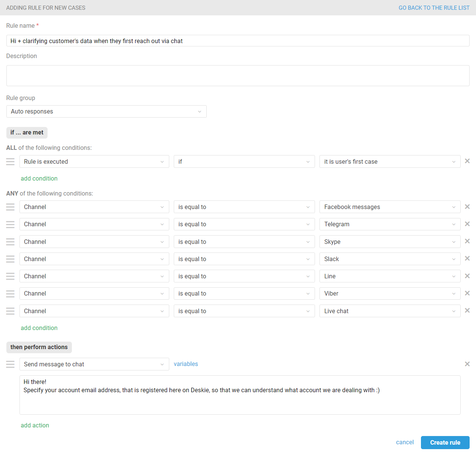Screen dimensions: 476x457
Task: Click add condition under ANY conditions
Action: tap(39, 328)
